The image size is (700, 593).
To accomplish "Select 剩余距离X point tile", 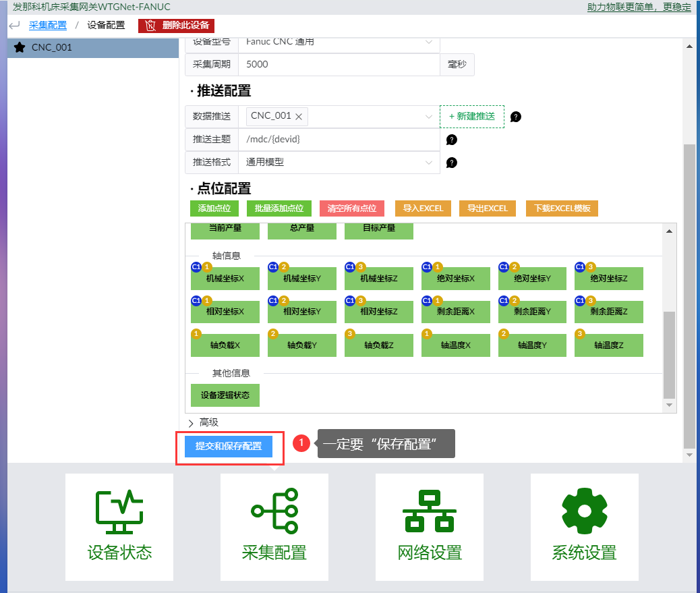I will [x=456, y=312].
